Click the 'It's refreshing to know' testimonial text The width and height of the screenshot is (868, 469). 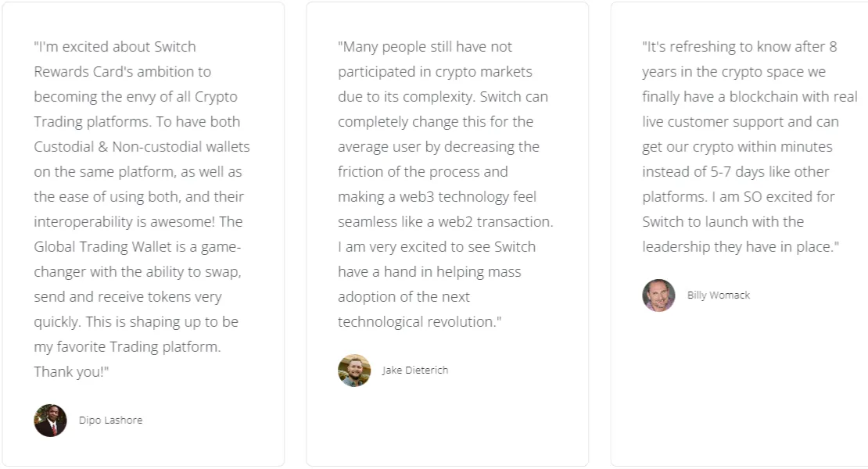(x=750, y=147)
